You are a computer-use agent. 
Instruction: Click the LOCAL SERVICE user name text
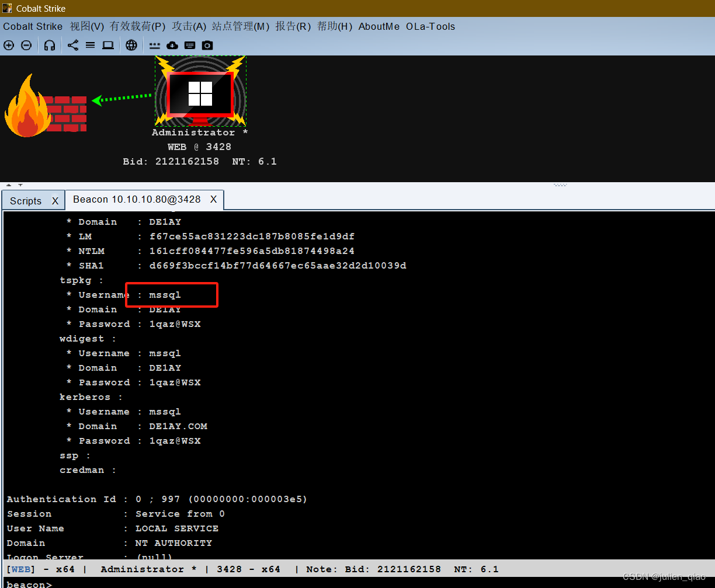point(177,528)
